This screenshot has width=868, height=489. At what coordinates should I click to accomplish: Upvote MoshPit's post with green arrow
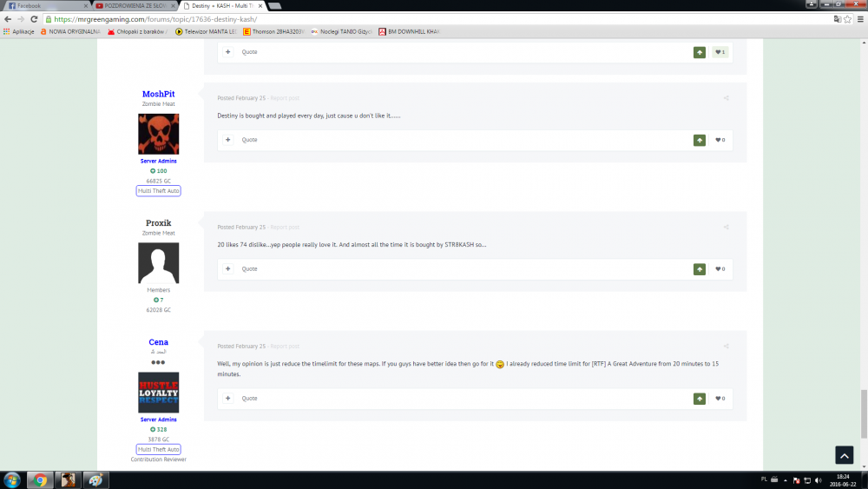pyautogui.click(x=700, y=140)
